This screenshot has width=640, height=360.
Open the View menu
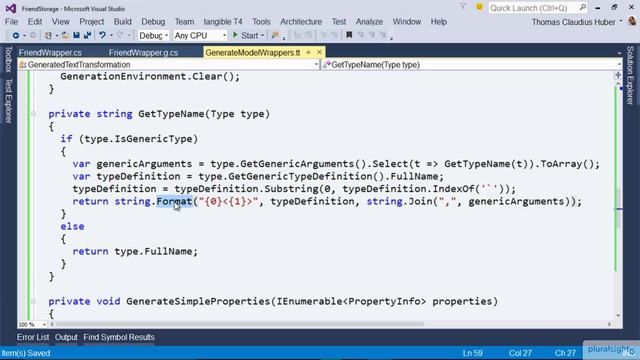60,22
